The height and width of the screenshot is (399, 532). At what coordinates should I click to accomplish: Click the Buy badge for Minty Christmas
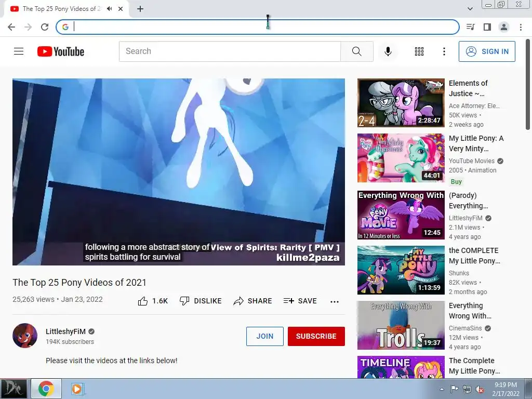click(x=456, y=181)
